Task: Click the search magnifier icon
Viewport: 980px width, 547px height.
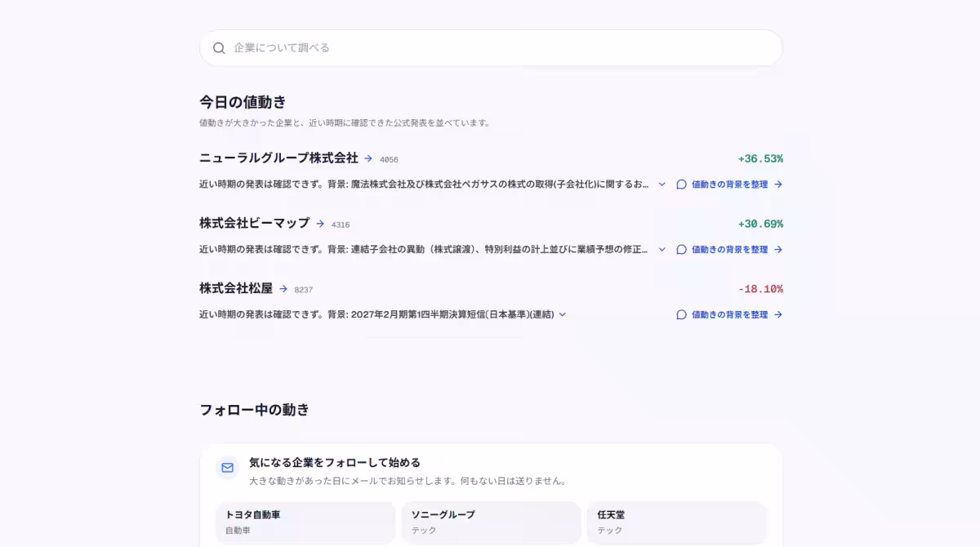Action: pyautogui.click(x=219, y=48)
